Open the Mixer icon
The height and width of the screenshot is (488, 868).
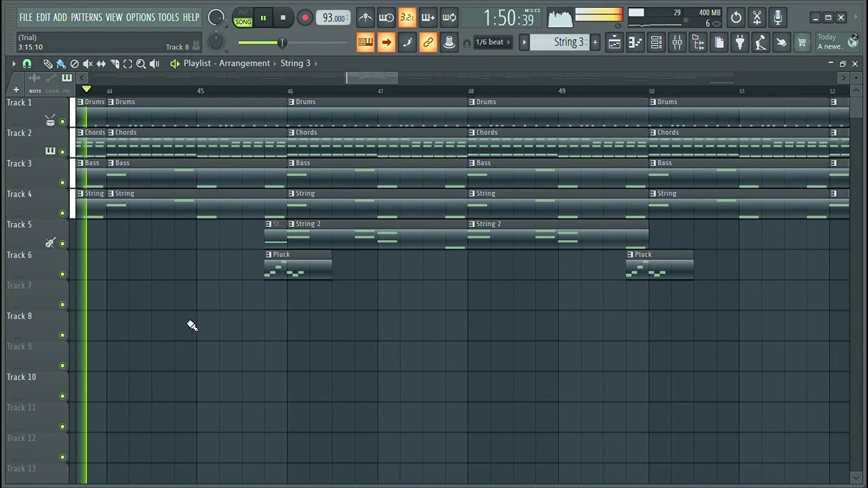pyautogui.click(x=677, y=43)
